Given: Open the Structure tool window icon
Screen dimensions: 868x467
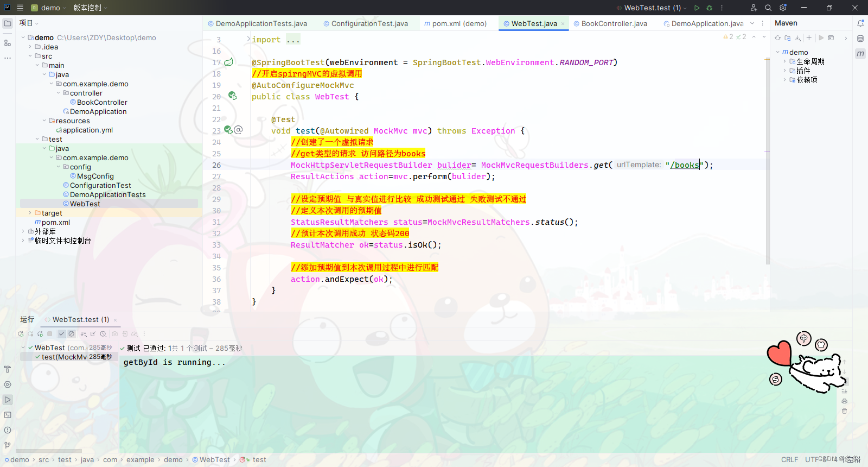Looking at the screenshot, I should pos(8,43).
